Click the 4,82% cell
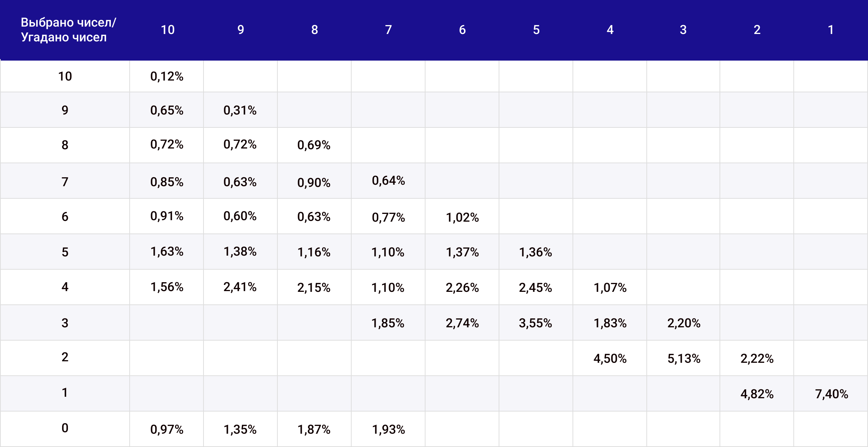 pyautogui.click(x=757, y=394)
